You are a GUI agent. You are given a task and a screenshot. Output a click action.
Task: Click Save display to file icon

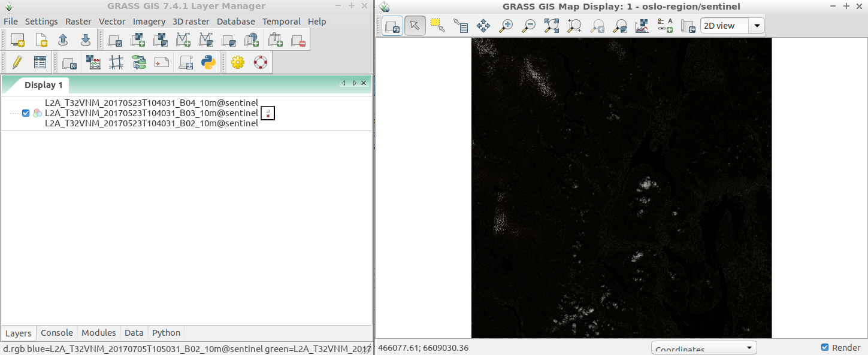(x=688, y=26)
